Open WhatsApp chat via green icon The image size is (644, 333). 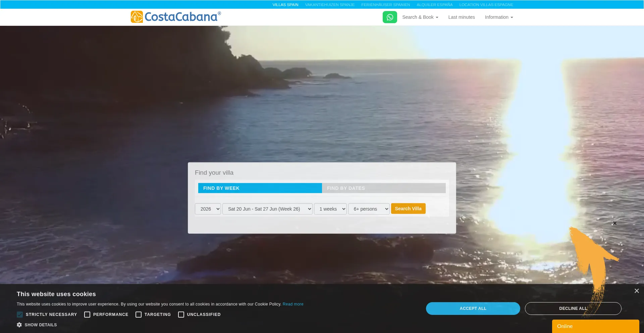point(390,17)
